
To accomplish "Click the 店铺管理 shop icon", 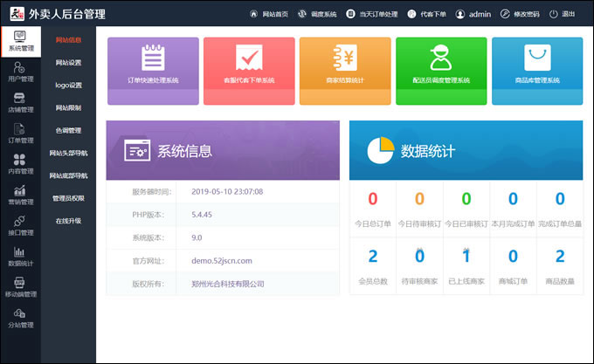I will 20,99.
